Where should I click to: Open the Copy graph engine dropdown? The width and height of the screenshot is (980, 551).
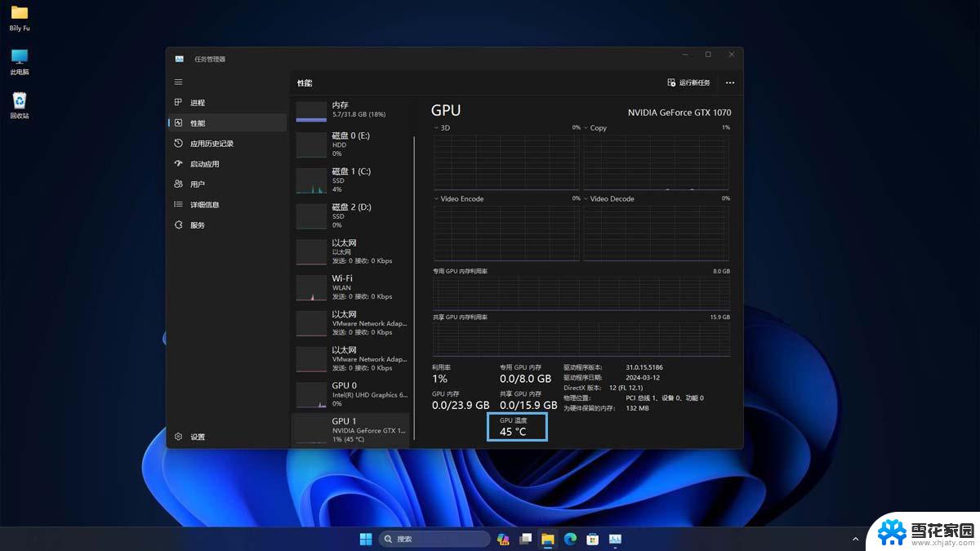595,128
